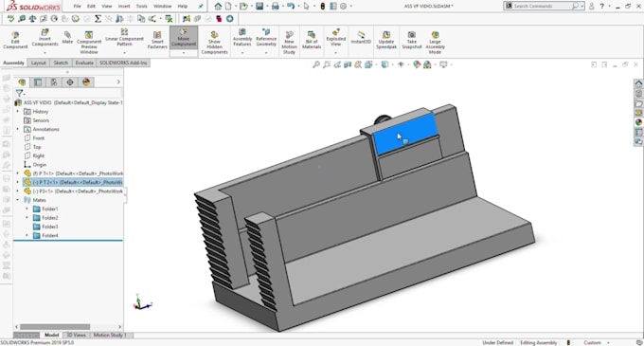Toggle Large Assembly Mode

(435, 43)
